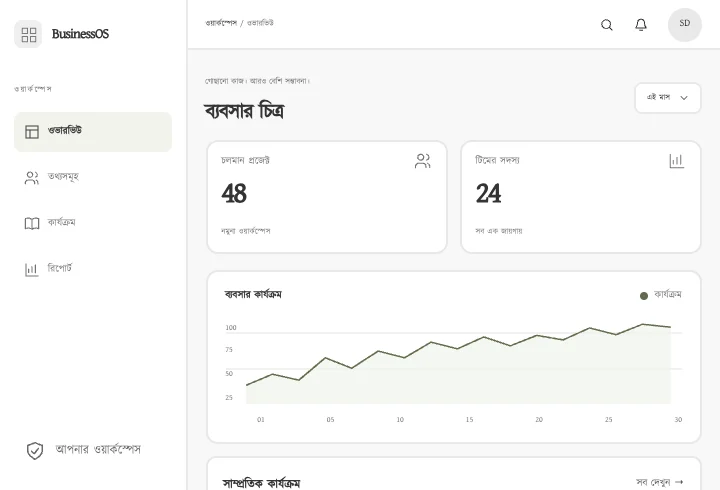Click the layout icon beside ওভারভিউ

point(32,132)
